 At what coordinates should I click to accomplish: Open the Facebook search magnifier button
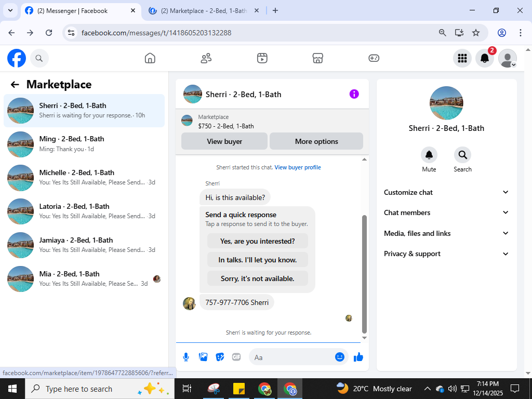[x=39, y=58]
